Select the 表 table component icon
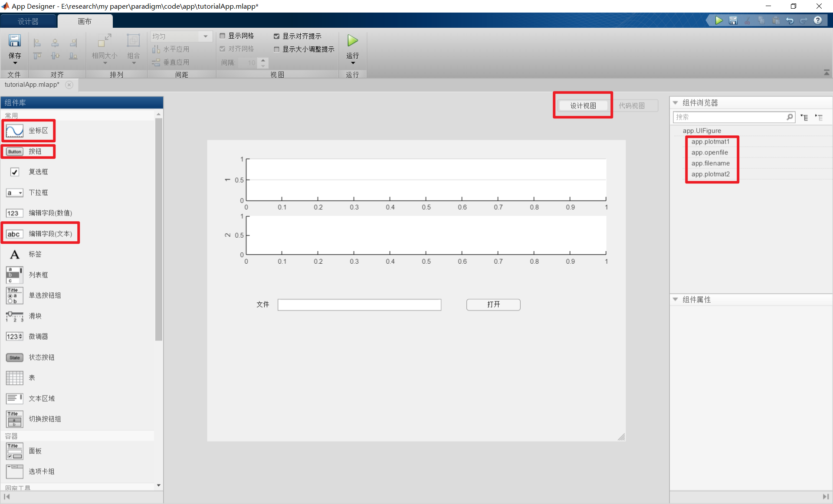Viewport: 833px width, 504px height. (14, 378)
